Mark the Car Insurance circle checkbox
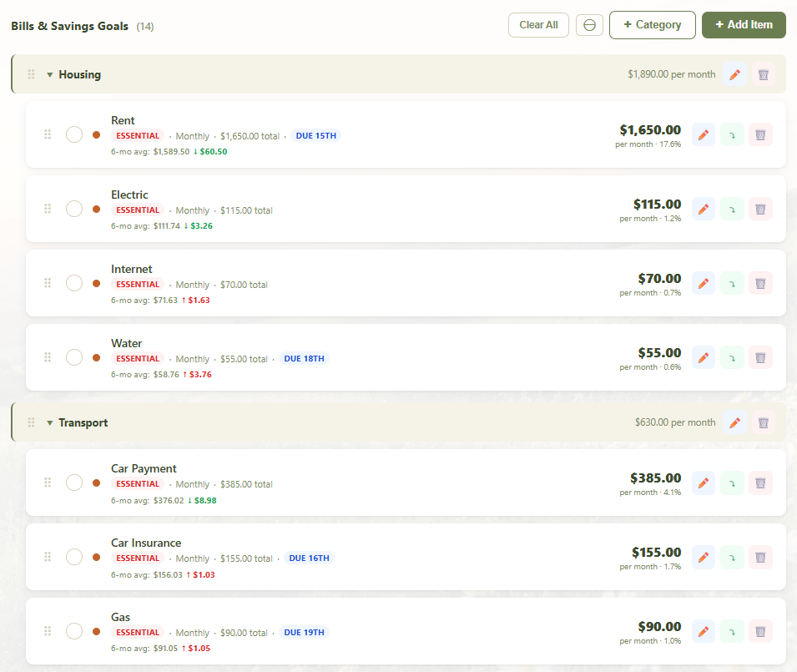 [74, 557]
